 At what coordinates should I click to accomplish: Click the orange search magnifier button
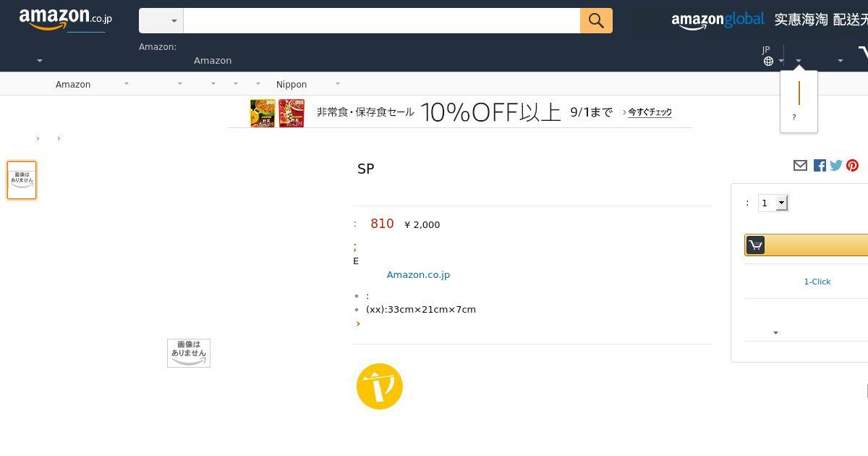click(x=596, y=20)
